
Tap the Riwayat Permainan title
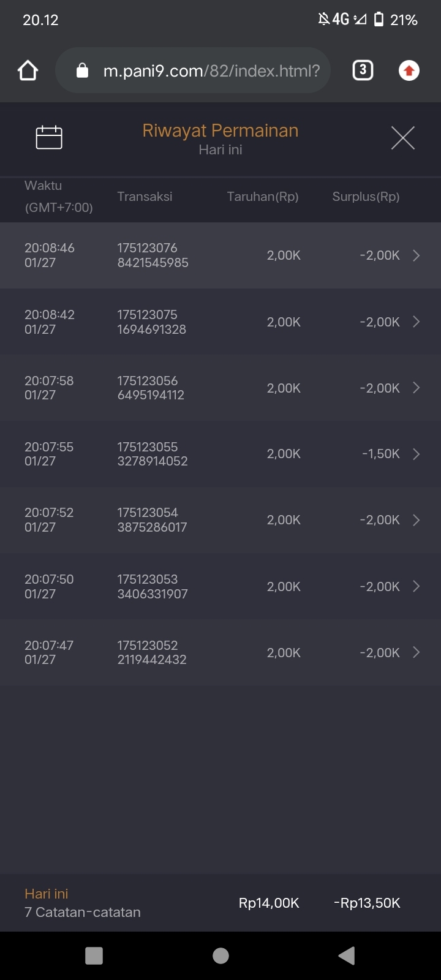pos(221,130)
